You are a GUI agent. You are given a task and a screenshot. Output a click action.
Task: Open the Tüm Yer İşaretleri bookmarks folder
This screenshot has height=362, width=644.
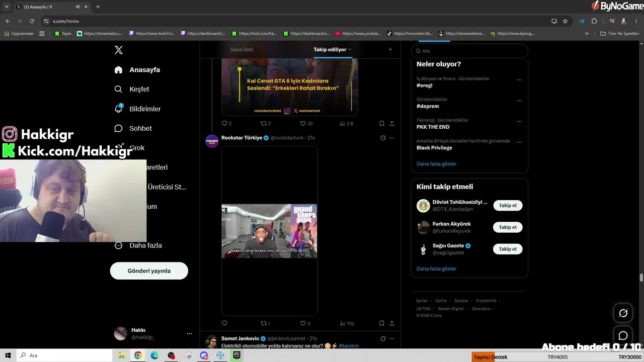pyautogui.click(x=619, y=34)
